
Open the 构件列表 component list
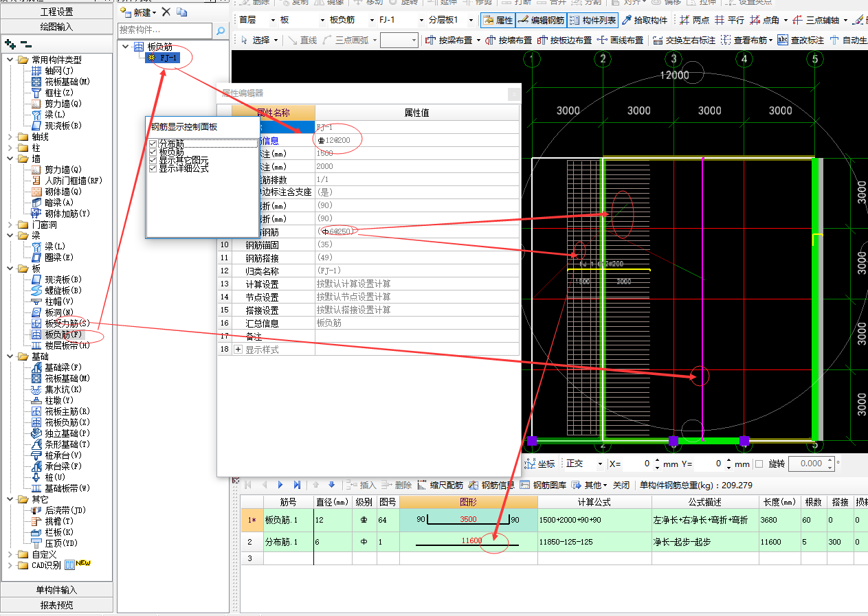pos(593,21)
